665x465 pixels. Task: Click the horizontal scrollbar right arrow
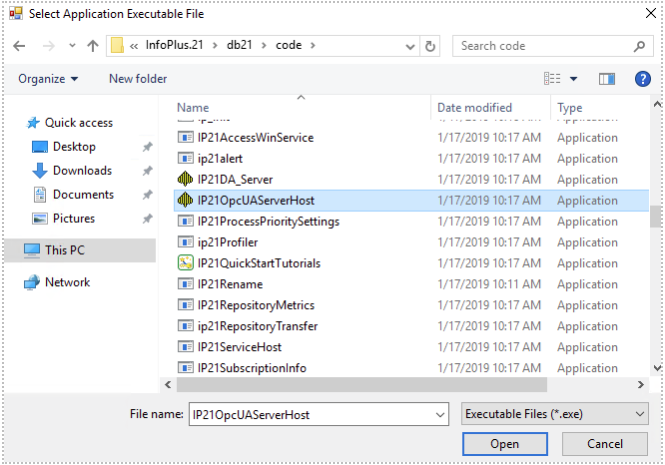(640, 385)
